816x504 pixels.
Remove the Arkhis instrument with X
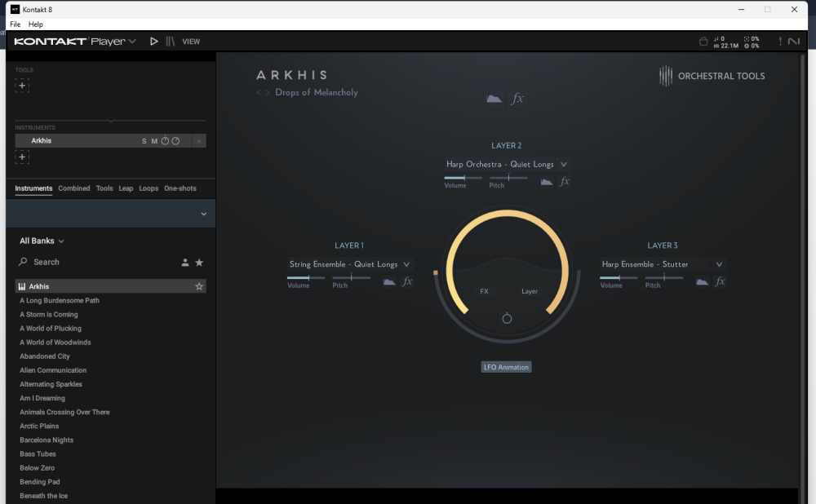pos(199,141)
